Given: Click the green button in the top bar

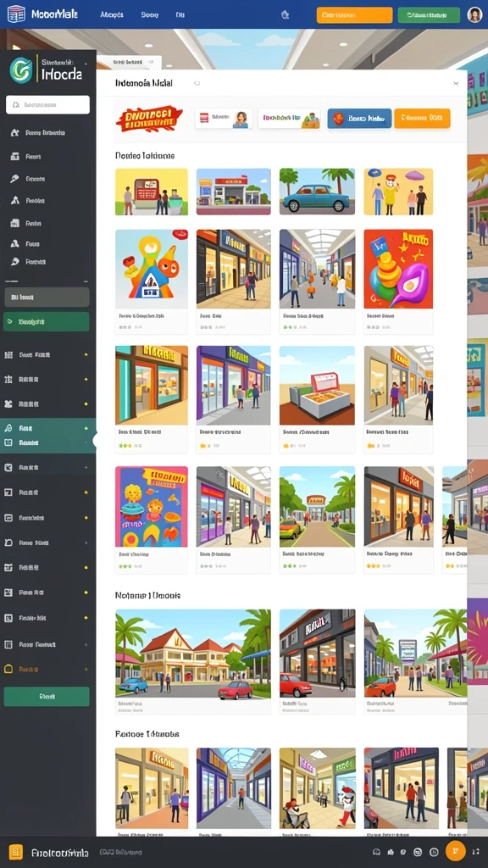Looking at the screenshot, I should (x=429, y=15).
